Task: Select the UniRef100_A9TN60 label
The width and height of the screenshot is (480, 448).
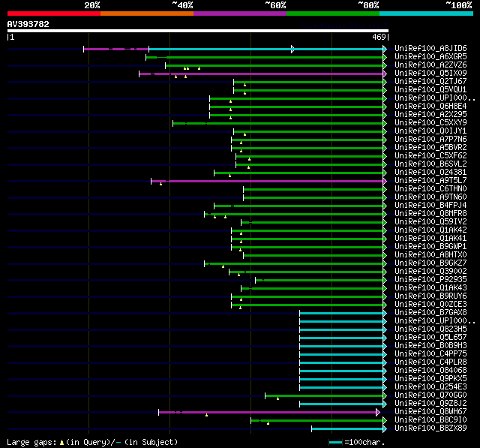Action: (430, 197)
